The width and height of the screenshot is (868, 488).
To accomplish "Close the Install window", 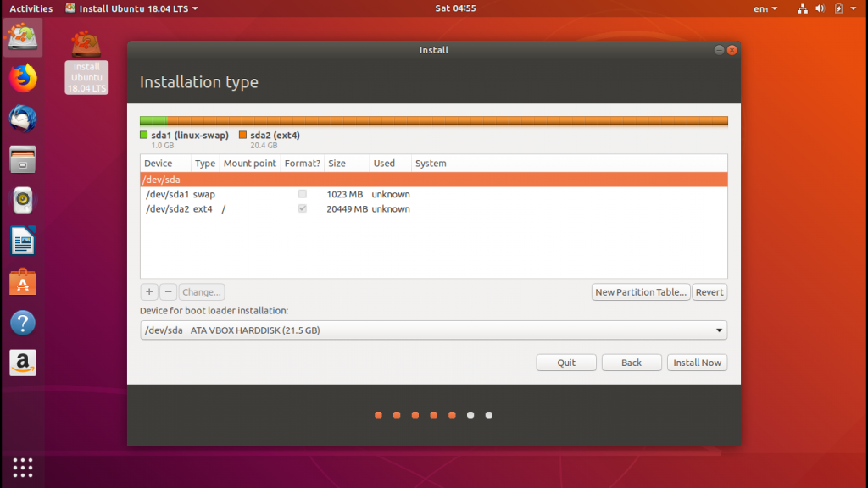I will click(x=732, y=50).
